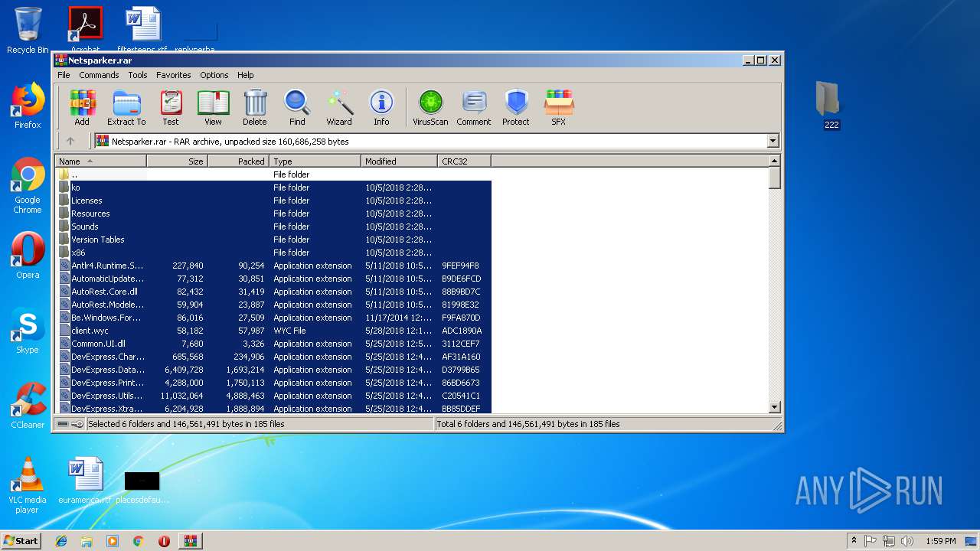This screenshot has height=551, width=980.
Task: Sort by the Packed column header
Action: 239,161
